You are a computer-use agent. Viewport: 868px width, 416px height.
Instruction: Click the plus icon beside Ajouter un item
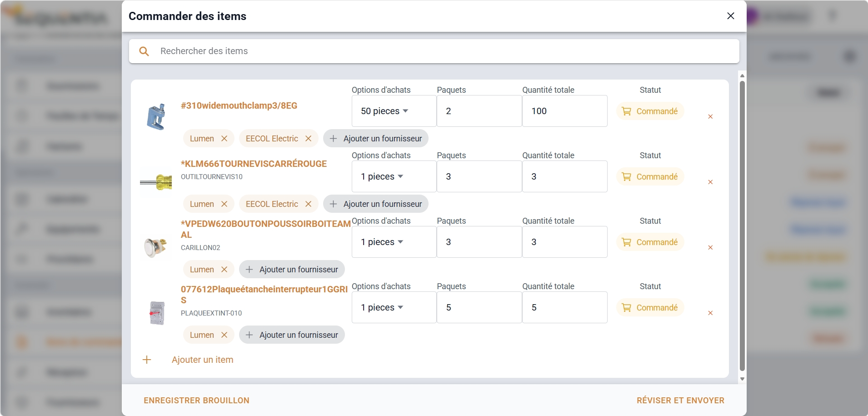pos(147,360)
